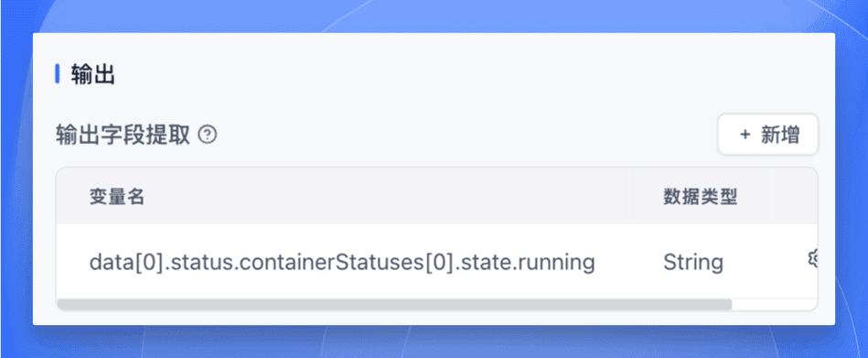The height and width of the screenshot is (358, 868).
Task: Click the horizontal scrollbar thumb under the table
Action: point(395,305)
